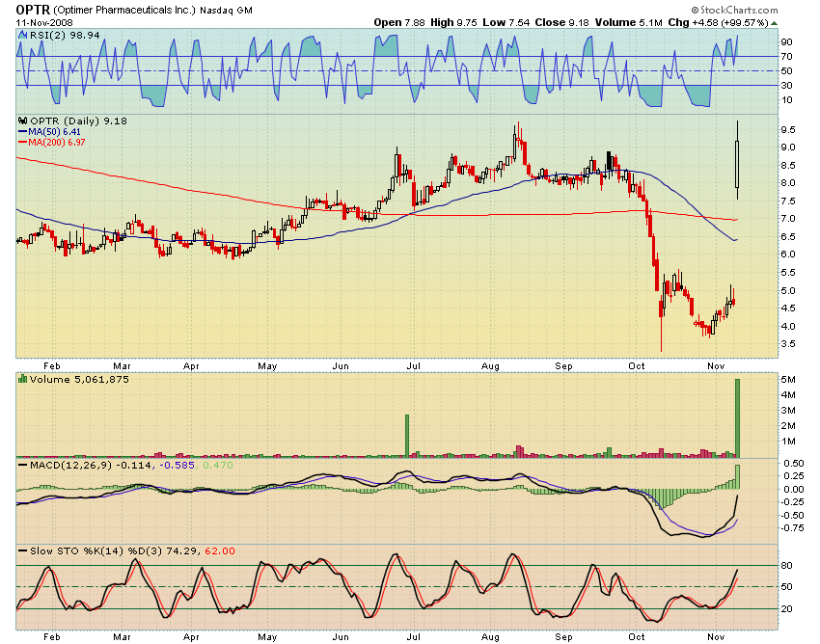
Task: Click the Nov month label below the stochastic panel
Action: 716,636
